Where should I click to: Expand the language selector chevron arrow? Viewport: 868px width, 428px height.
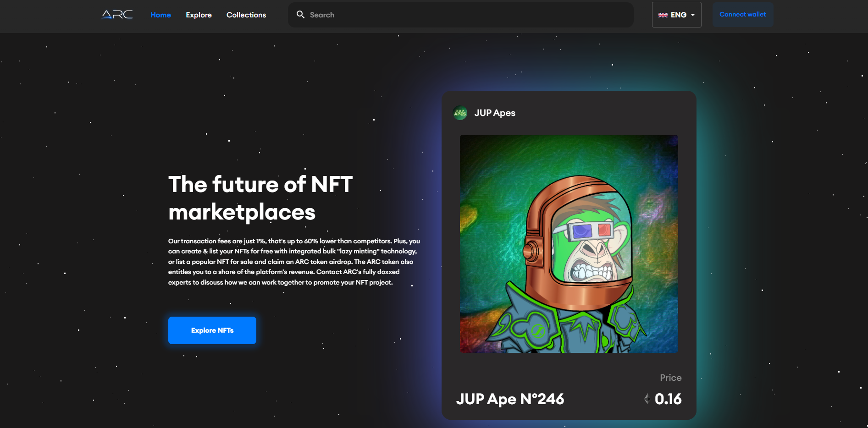coord(693,15)
